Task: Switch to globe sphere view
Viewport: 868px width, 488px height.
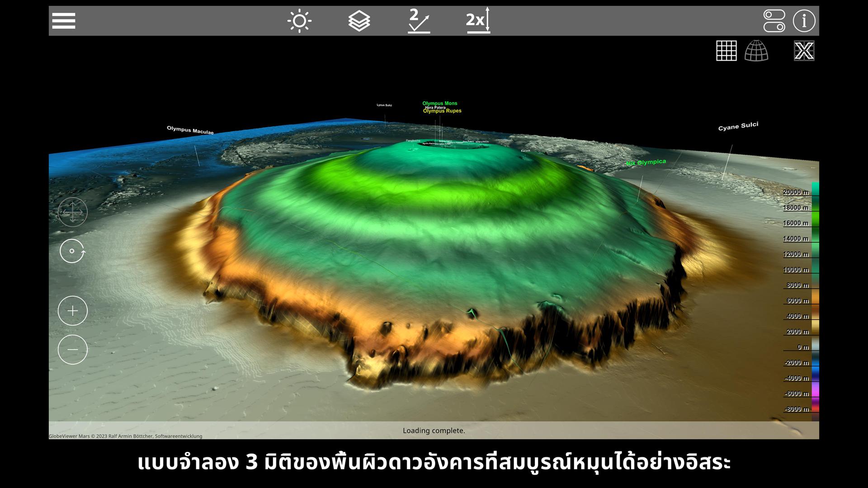Action: click(756, 51)
